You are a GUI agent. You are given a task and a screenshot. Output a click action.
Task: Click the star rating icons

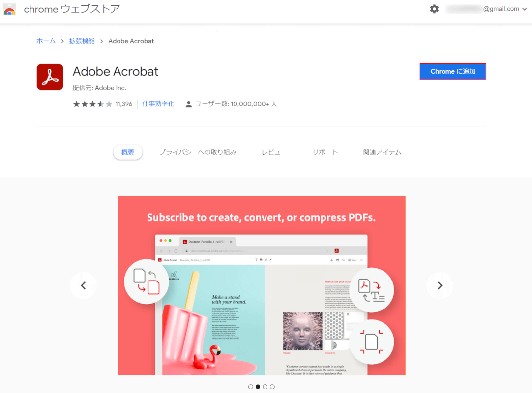[x=92, y=104]
